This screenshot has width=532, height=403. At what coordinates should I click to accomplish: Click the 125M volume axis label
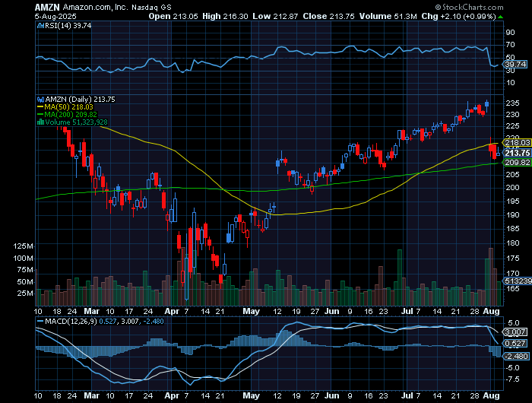(x=23, y=246)
